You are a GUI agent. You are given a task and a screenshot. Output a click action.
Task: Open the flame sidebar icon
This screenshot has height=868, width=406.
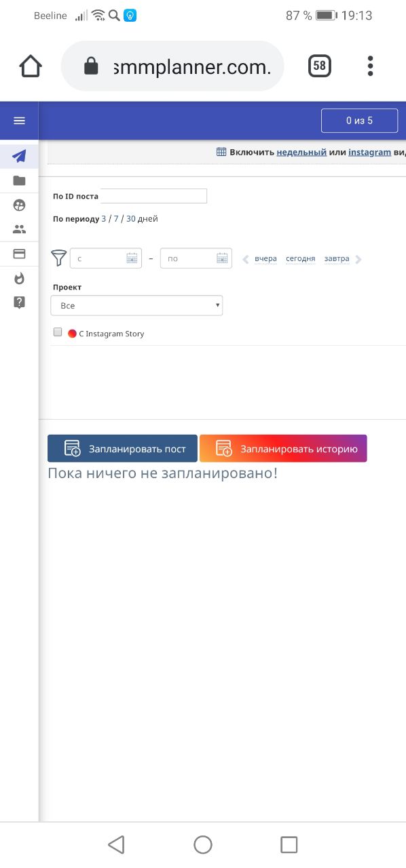coord(19,278)
